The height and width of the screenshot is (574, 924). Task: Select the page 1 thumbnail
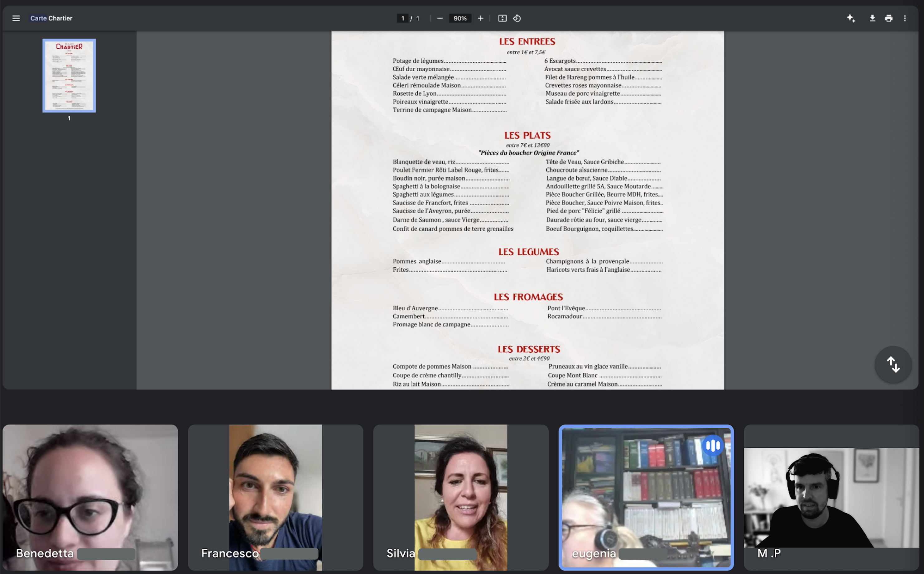[x=69, y=75]
